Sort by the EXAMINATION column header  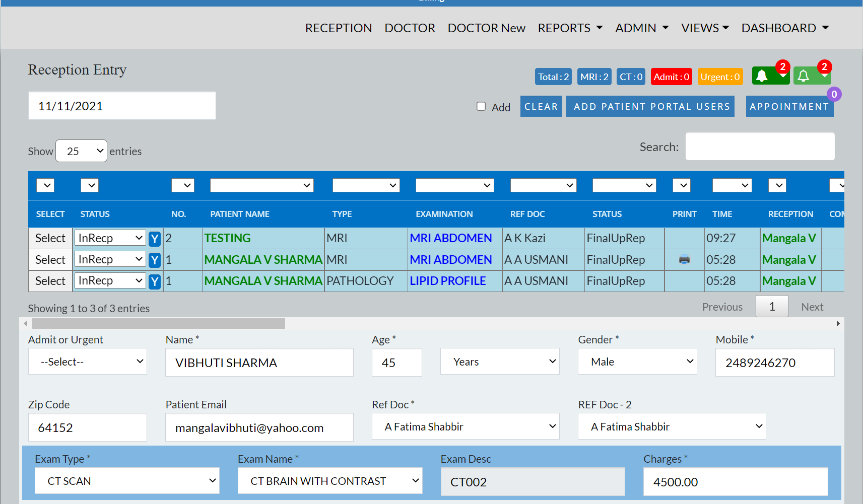click(x=444, y=214)
